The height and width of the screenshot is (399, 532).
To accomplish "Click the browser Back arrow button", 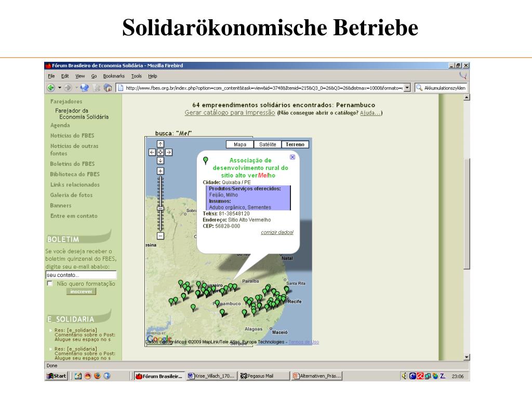I will pyautogui.click(x=51, y=88).
